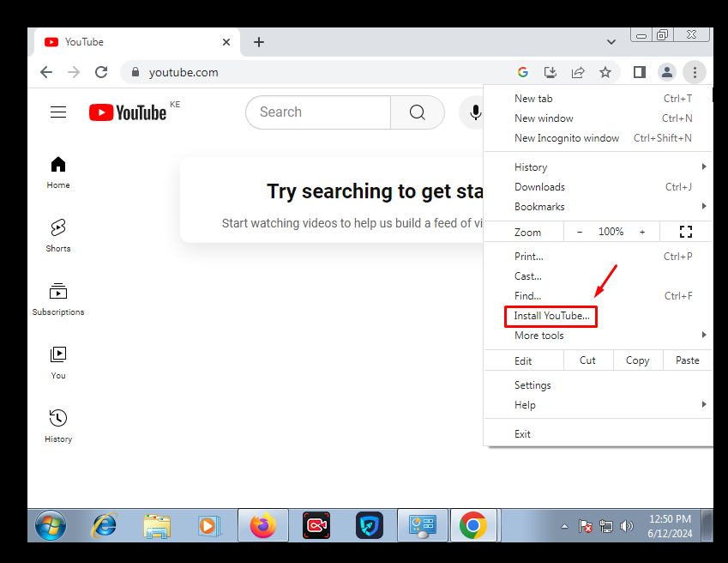Click Chrome icon in the taskbar

click(473, 525)
